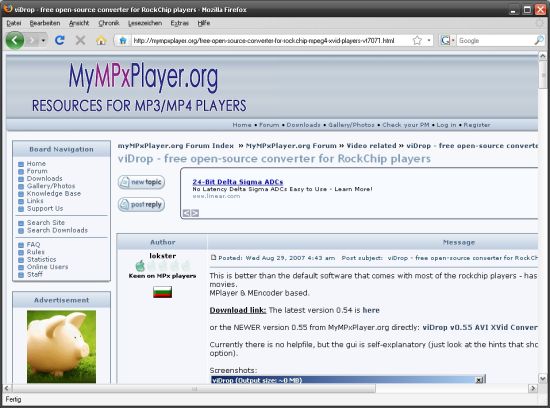Image resolution: width=550 pixels, height=408 pixels.
Task: Click the horizontal scrollbar left arrow
Action: 7,388
